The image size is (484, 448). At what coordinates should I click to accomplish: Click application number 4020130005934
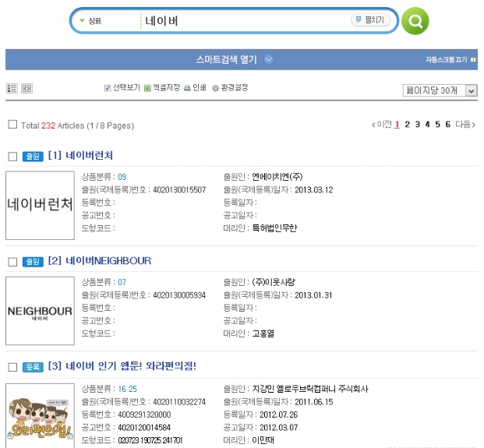179,295
